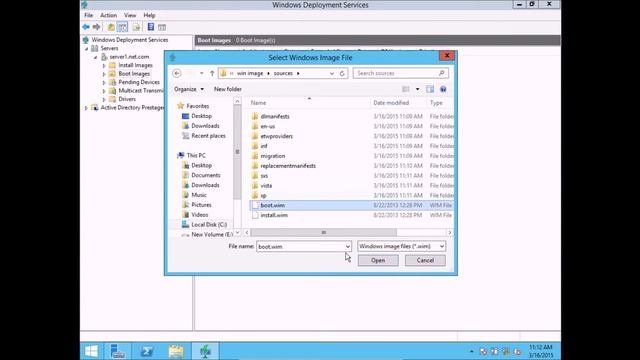This screenshot has width=640, height=360.
Task: Select the replacementmanifests folder
Action: pyautogui.click(x=288, y=166)
